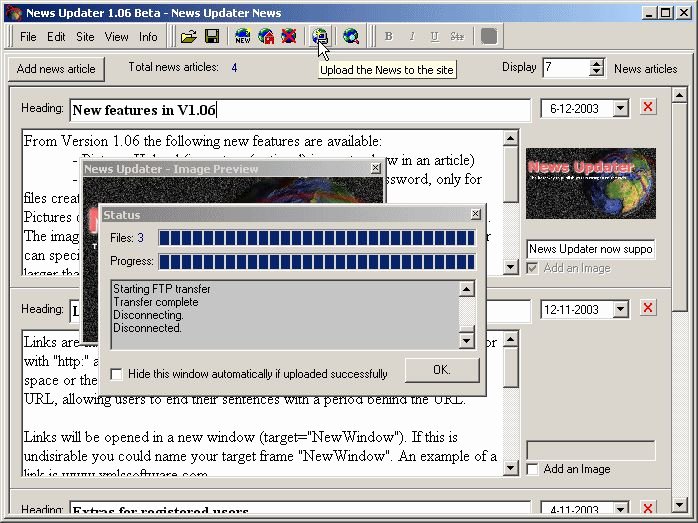Click log line Disconnected.
The image size is (698, 523).
[x=147, y=328]
